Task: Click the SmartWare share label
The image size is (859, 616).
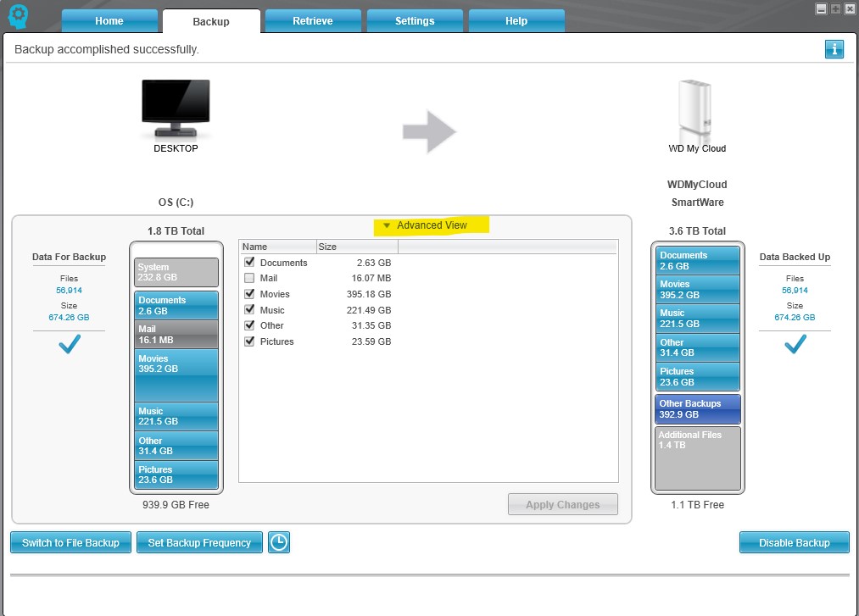Action: coord(697,202)
